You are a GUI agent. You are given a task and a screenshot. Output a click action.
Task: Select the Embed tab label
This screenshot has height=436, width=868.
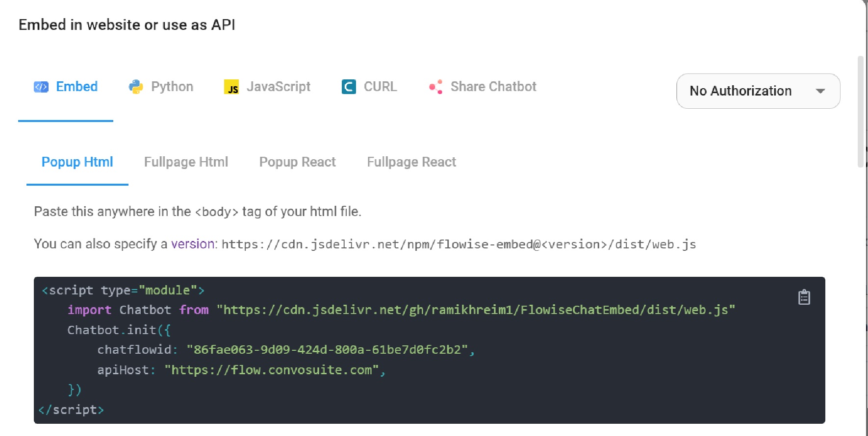coord(77,87)
